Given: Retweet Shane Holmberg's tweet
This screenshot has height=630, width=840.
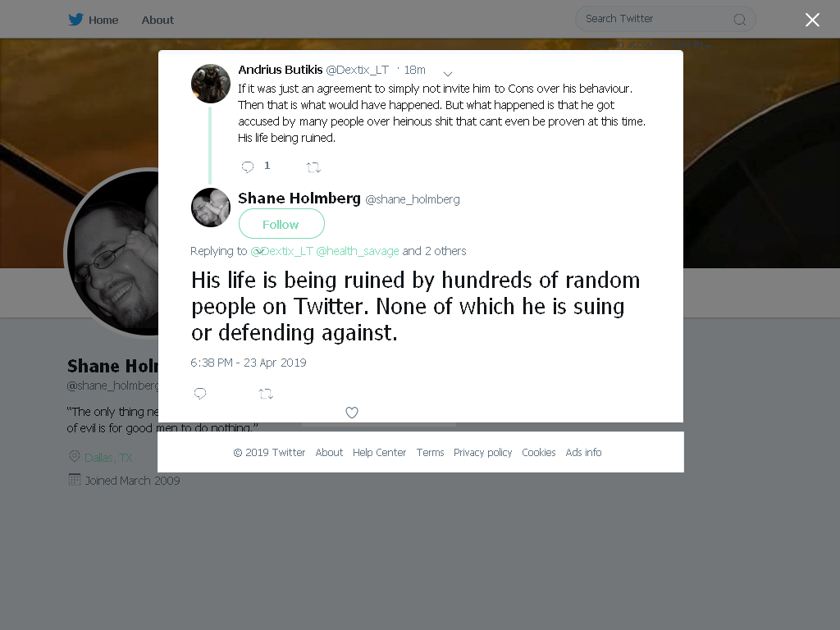Looking at the screenshot, I should (x=266, y=395).
